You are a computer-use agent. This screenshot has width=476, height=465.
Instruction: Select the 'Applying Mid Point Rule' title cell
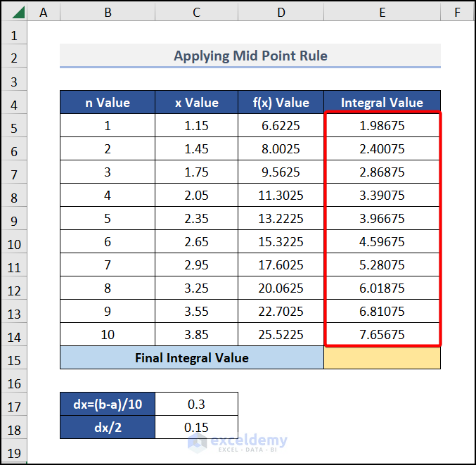coord(250,56)
